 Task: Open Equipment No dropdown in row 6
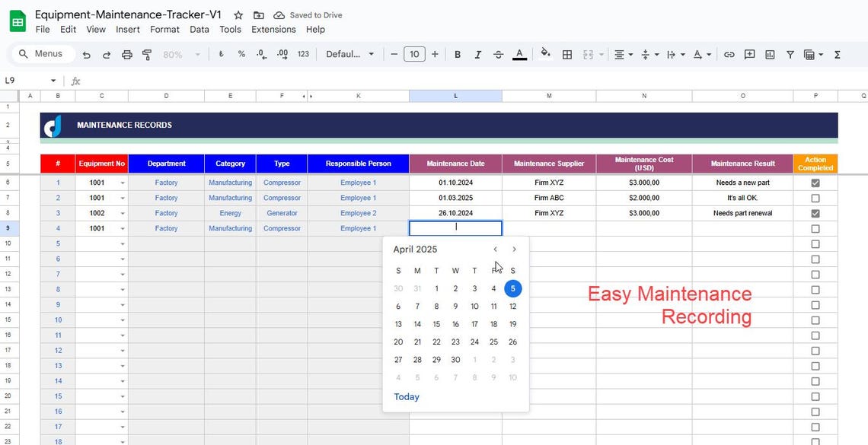point(123,183)
